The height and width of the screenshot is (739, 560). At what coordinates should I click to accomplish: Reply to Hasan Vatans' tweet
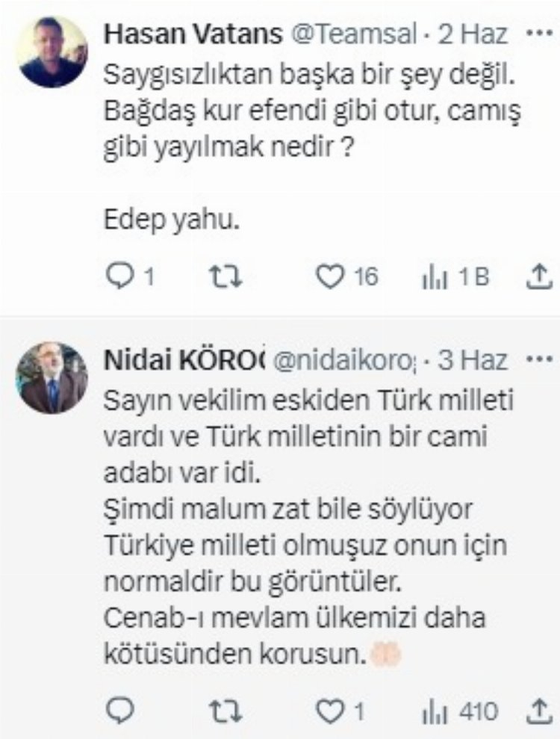[119, 277]
